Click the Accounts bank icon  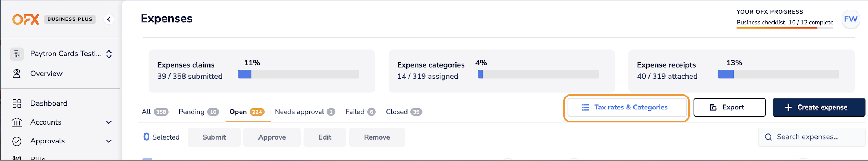click(x=17, y=122)
